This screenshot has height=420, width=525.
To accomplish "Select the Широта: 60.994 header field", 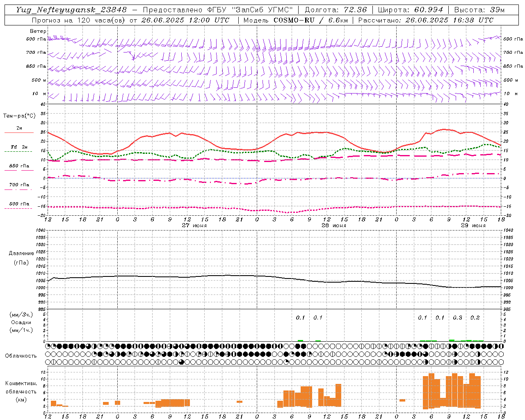I will [x=410, y=10].
